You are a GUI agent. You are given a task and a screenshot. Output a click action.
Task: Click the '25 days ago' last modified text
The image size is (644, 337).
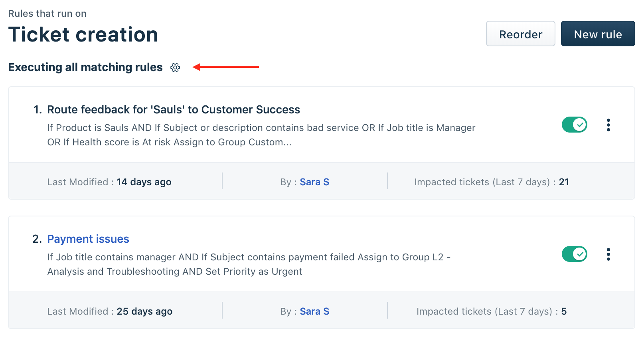tap(144, 311)
